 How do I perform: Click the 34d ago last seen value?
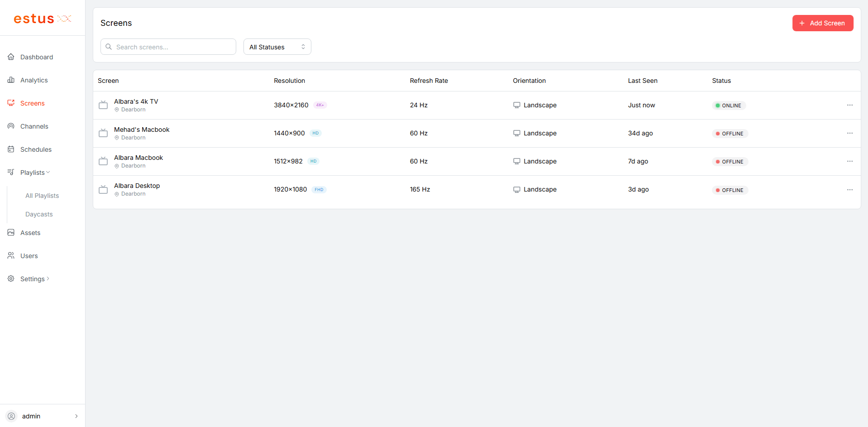[640, 133]
